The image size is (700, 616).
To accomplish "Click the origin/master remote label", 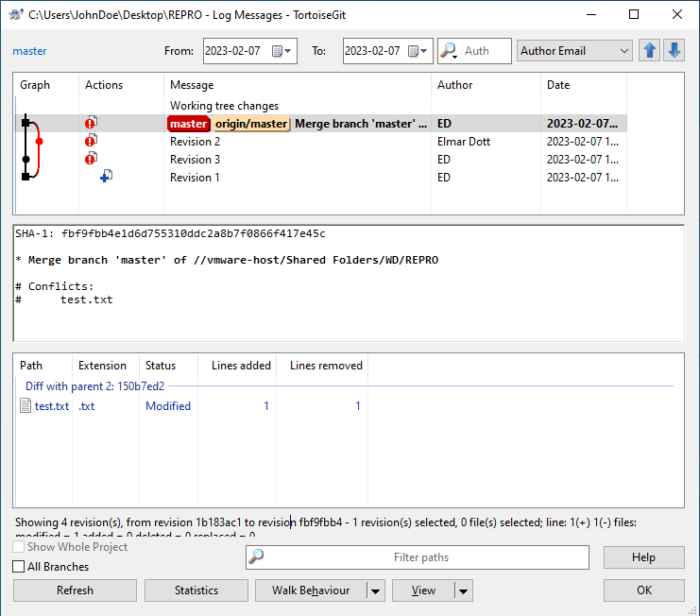I will [x=251, y=124].
